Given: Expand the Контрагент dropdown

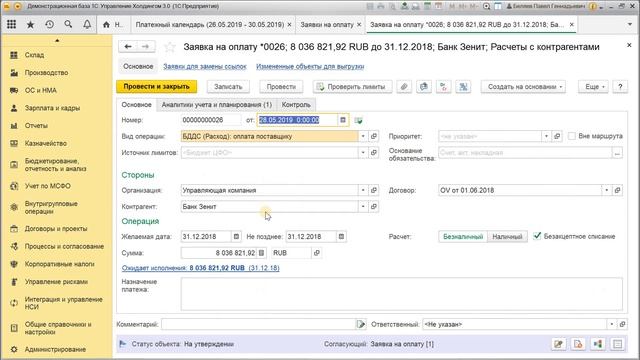Looking at the screenshot, I should (x=363, y=207).
